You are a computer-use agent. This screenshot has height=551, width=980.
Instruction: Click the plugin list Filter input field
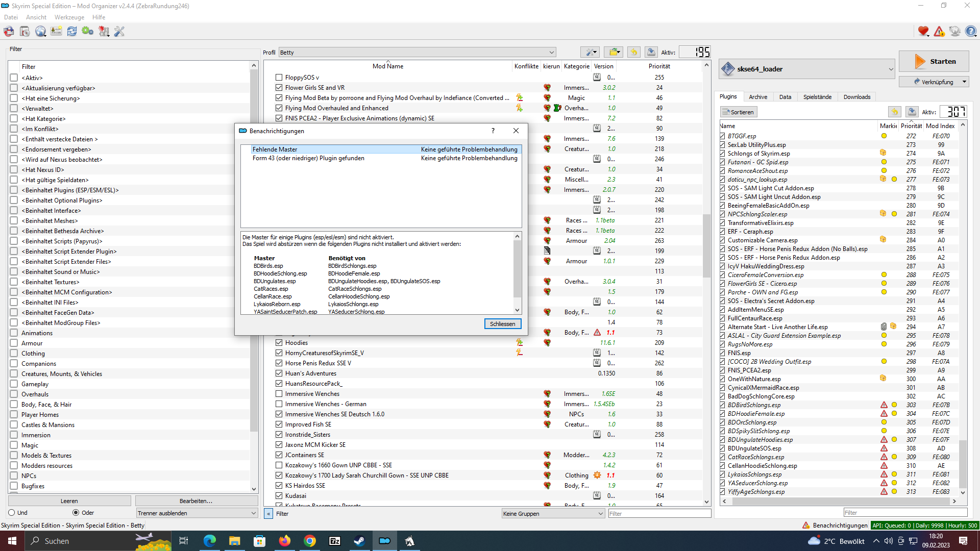coord(905,513)
